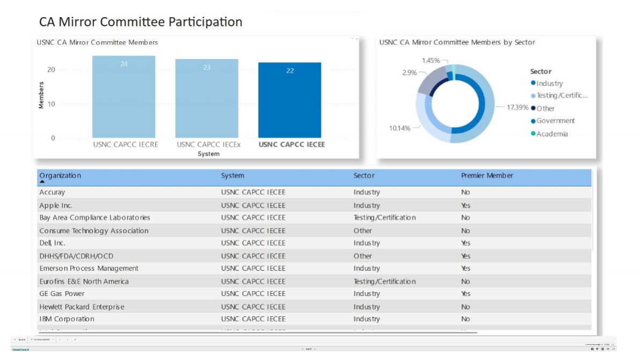This screenshot has height=362, width=644.
Task: Click the table's vertical scrollbar
Action: pos(592,209)
